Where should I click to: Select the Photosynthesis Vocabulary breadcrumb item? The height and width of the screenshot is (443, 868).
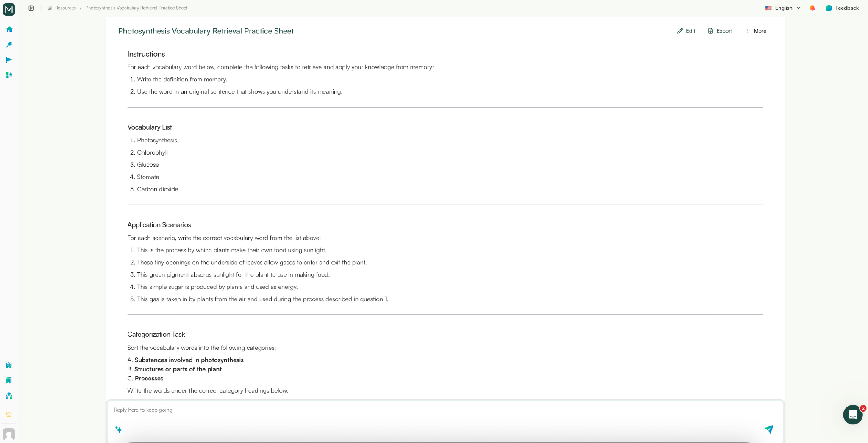pos(136,8)
